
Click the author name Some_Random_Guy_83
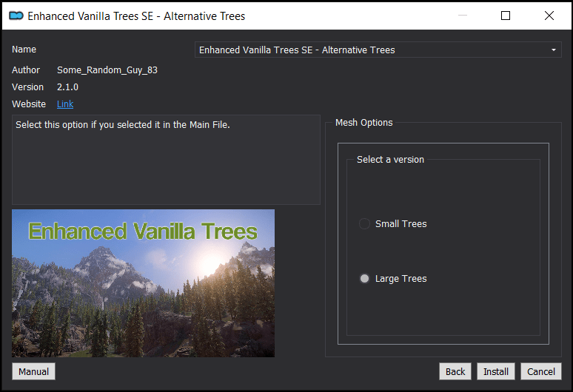(x=107, y=70)
